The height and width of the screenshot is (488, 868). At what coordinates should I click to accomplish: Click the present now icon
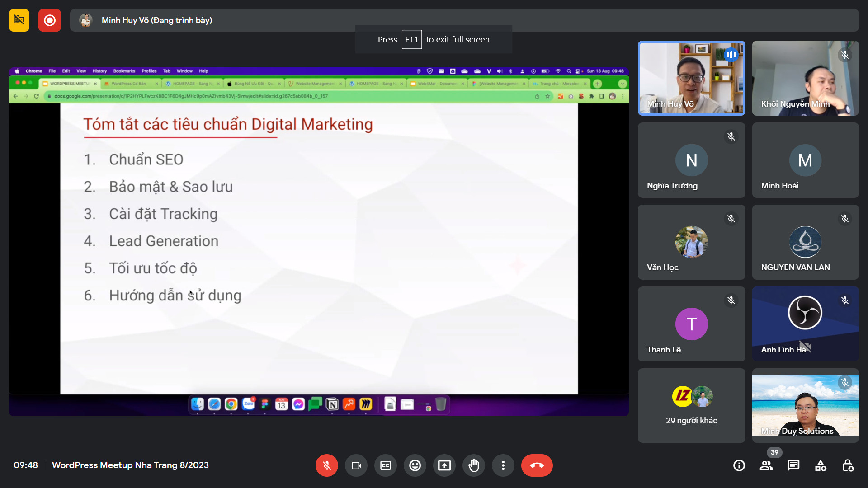tap(444, 465)
